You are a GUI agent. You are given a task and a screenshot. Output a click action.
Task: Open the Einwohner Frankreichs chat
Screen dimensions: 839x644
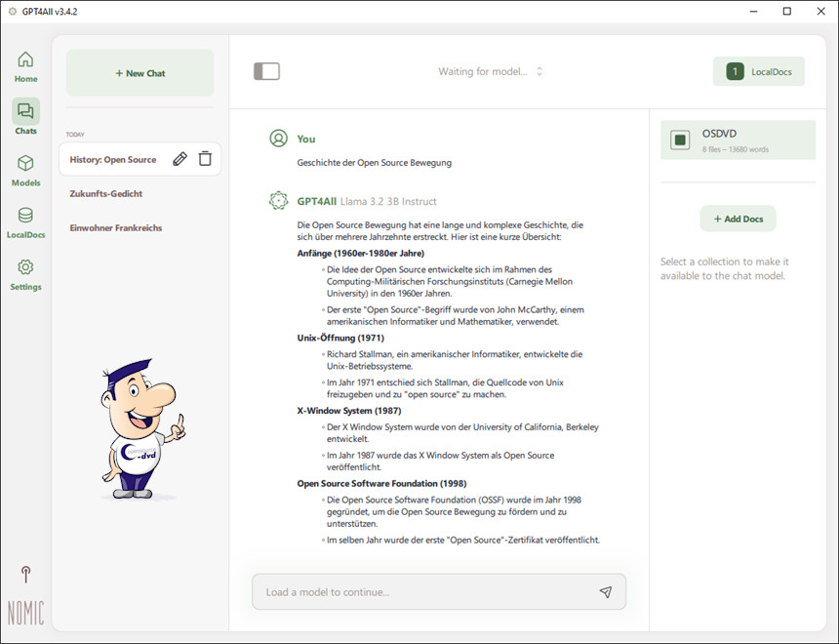pyautogui.click(x=116, y=227)
